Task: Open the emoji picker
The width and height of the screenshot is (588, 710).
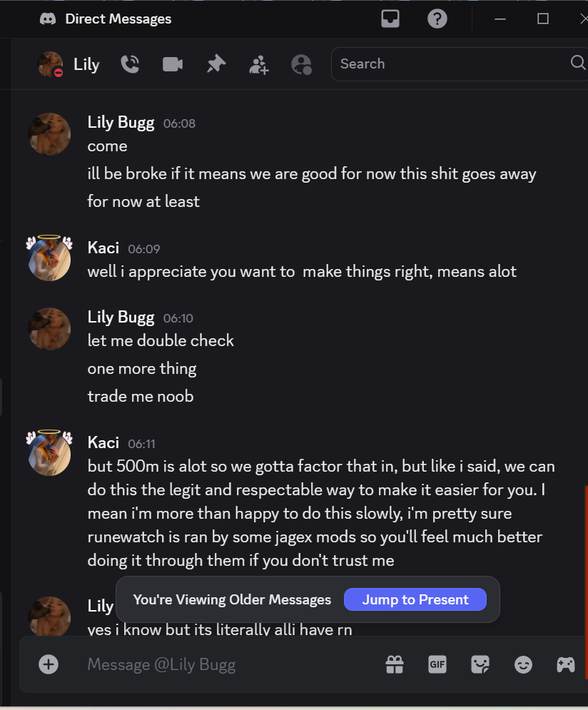Action: coord(523,665)
